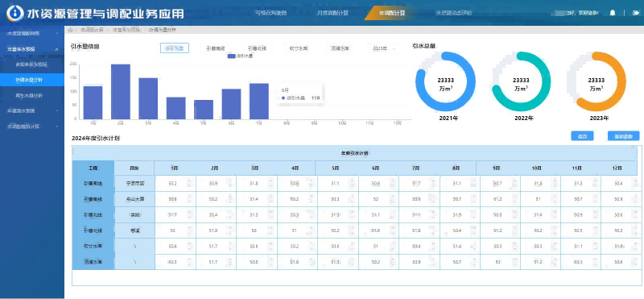
Task: Select the highlighted 年调配计算 tab
Action: 391,13
